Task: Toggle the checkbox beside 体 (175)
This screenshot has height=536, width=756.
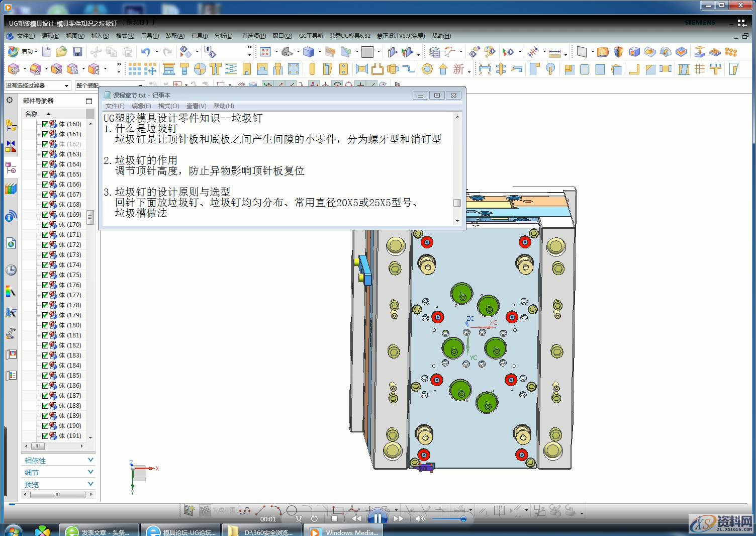Action: pyautogui.click(x=45, y=275)
